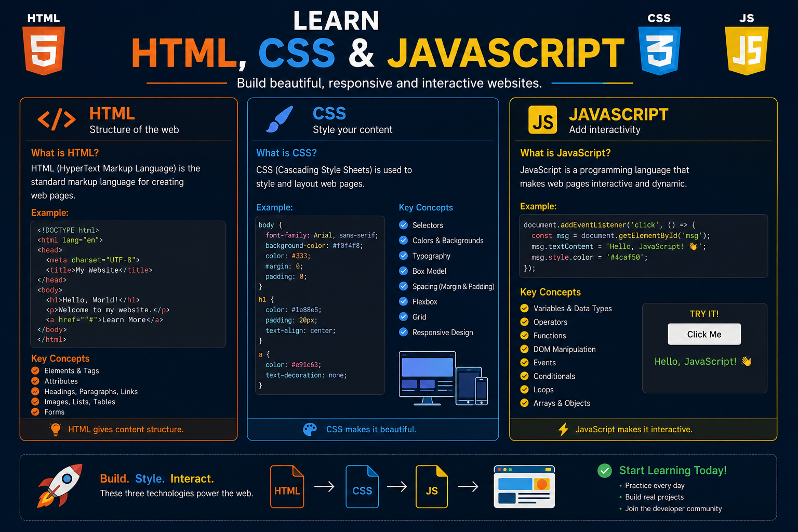Click the addEventListener code line
Screen dimensions: 798x532
[x=609, y=224]
